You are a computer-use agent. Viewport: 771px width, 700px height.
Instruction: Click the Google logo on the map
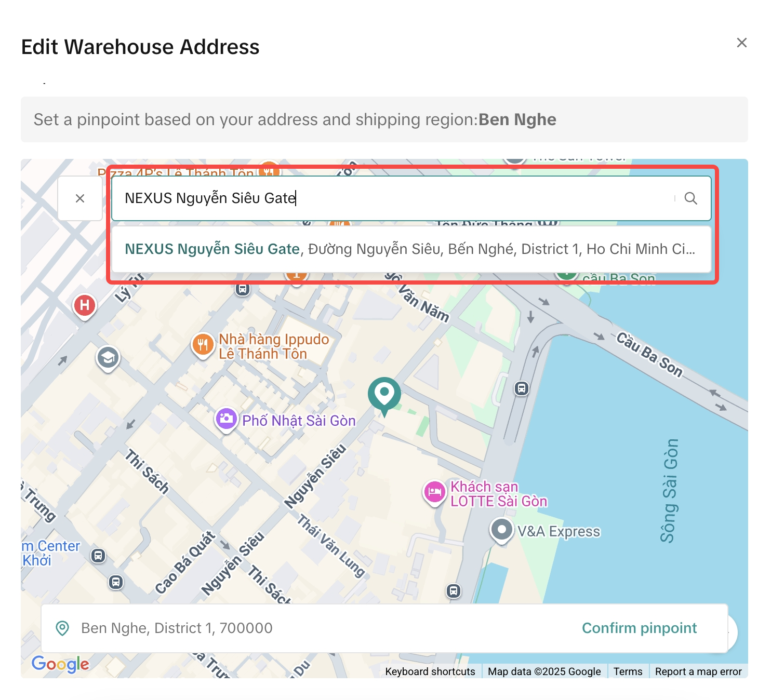point(60,664)
